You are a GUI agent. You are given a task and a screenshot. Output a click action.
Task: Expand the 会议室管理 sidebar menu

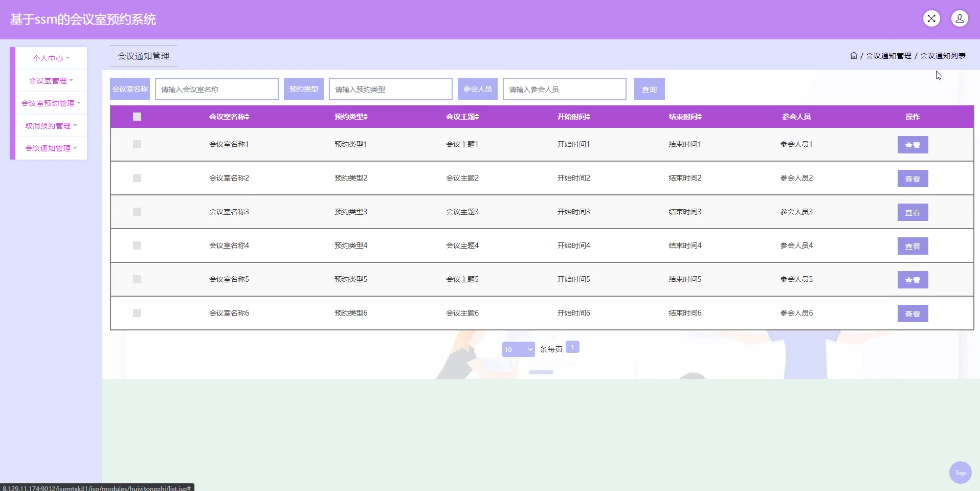[x=51, y=81]
